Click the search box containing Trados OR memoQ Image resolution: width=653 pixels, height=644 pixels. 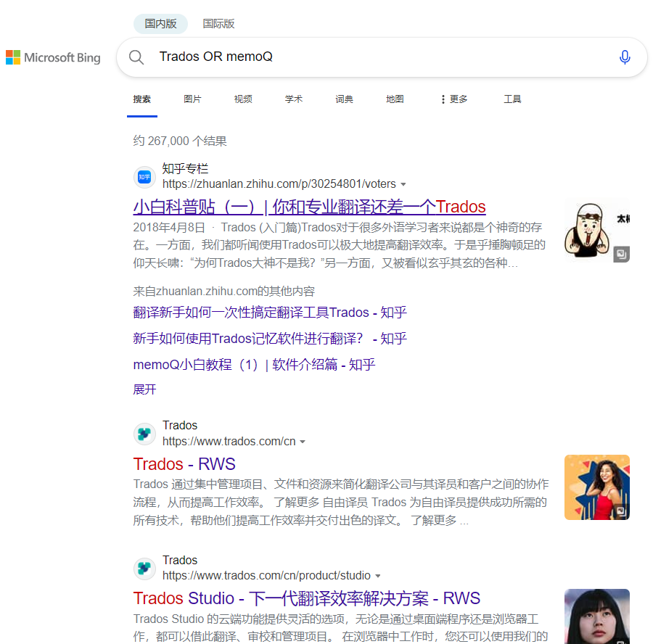click(382, 57)
